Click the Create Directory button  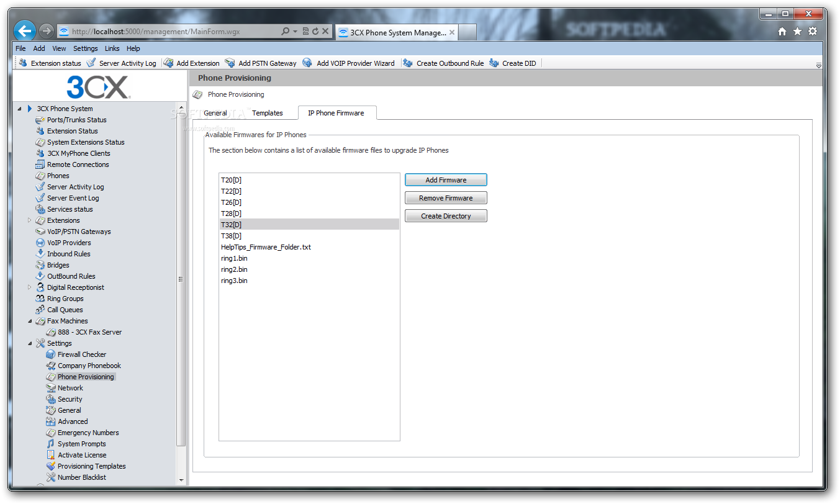pos(446,216)
